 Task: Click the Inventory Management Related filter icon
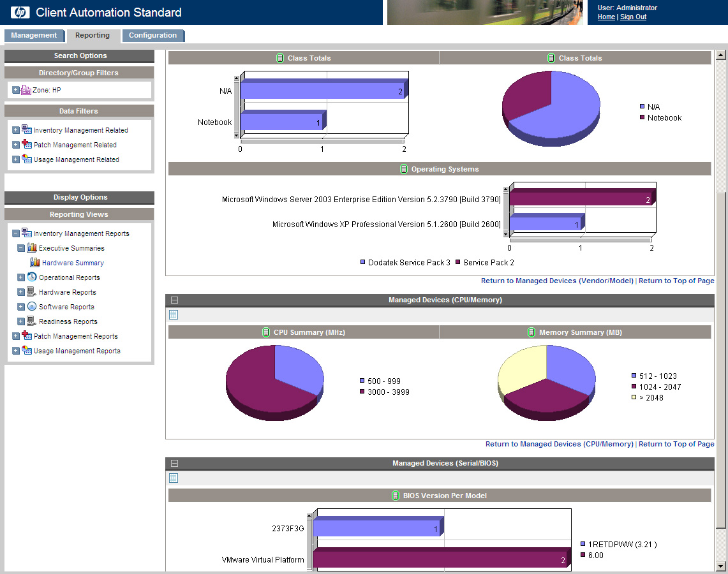pyautogui.click(x=27, y=129)
